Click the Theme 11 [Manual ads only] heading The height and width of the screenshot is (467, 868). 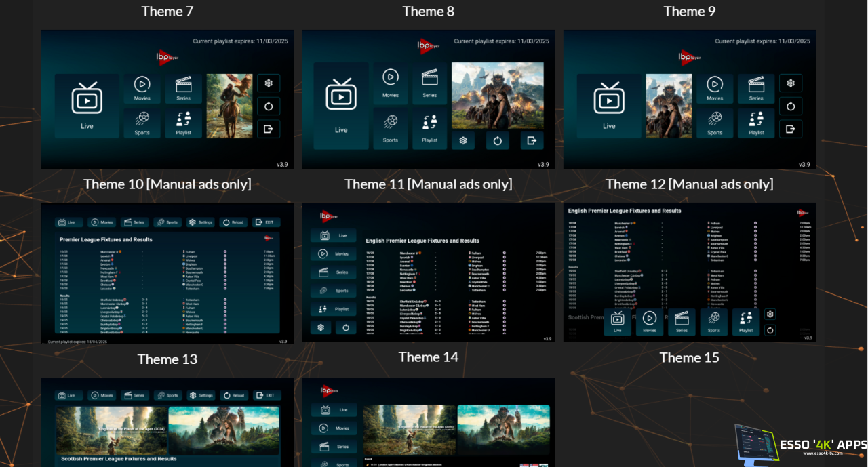coord(428,184)
